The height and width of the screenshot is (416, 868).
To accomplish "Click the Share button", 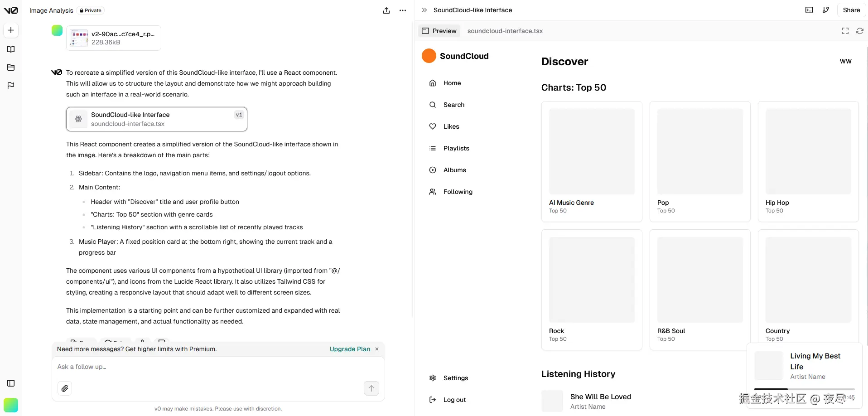I will (x=851, y=10).
